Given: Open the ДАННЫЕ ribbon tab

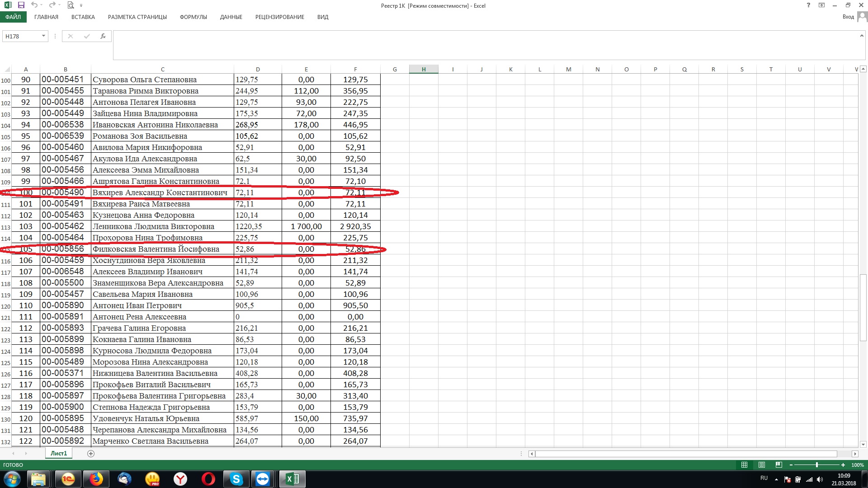Looking at the screenshot, I should (x=231, y=17).
